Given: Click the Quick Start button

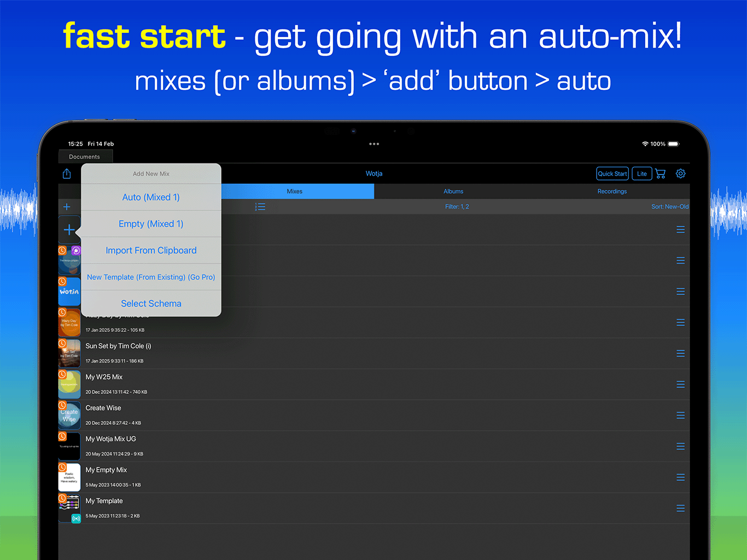Looking at the screenshot, I should 612,173.
